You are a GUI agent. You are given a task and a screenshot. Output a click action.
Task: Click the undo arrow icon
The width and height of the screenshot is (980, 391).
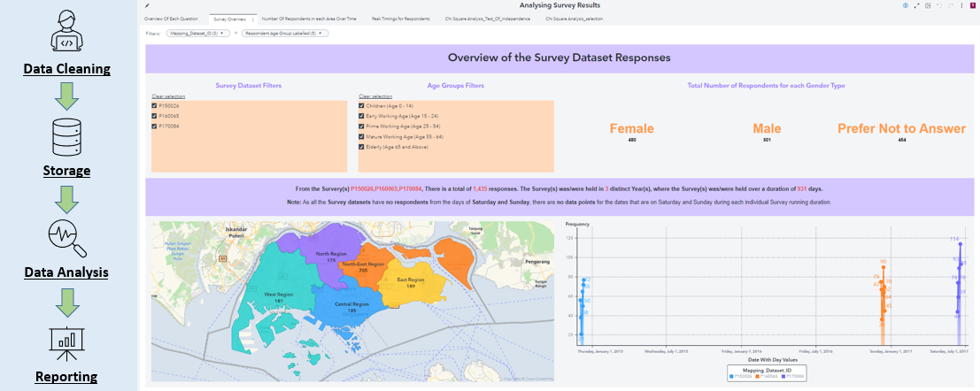click(x=939, y=5)
